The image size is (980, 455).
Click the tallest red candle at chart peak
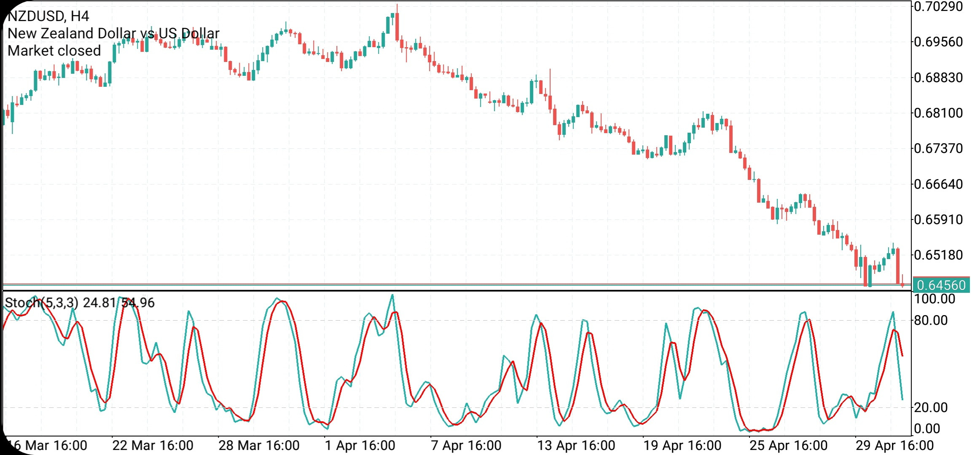[397, 26]
